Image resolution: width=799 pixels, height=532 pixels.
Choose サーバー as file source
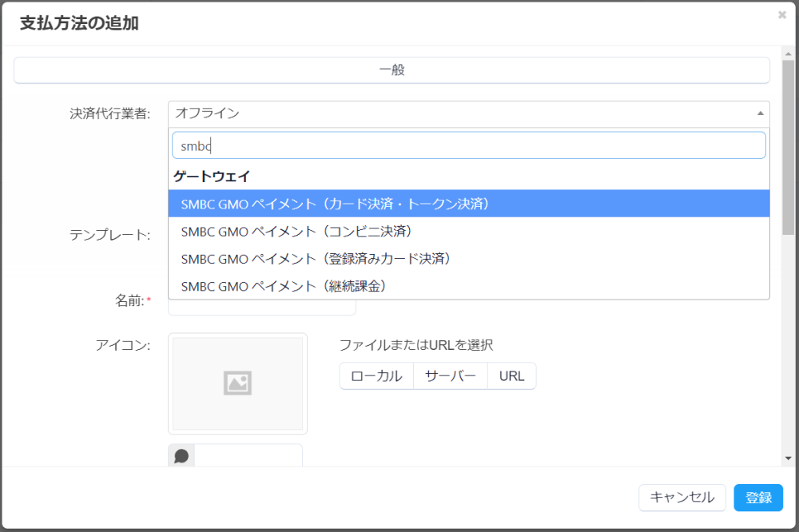point(450,376)
